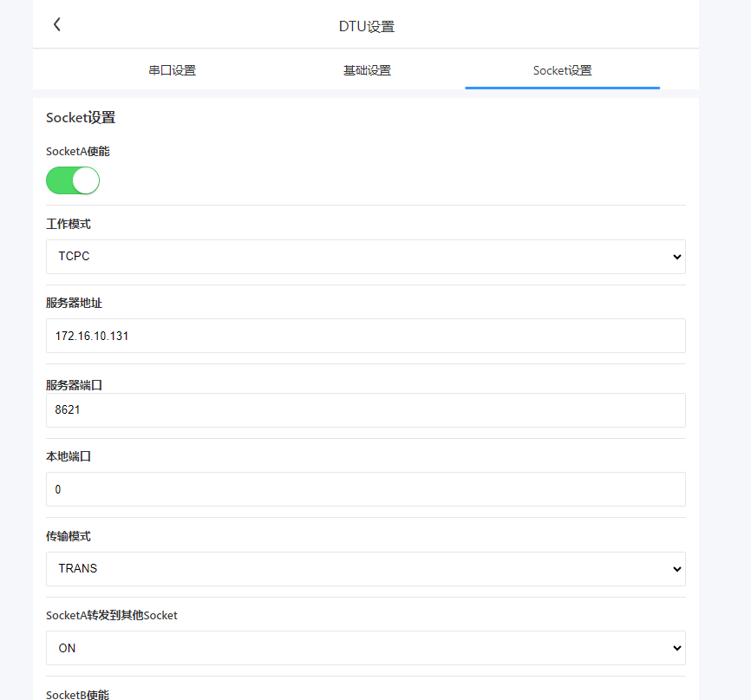Click the 工作模式 field label
This screenshot has height=700, width=751.
click(69, 224)
